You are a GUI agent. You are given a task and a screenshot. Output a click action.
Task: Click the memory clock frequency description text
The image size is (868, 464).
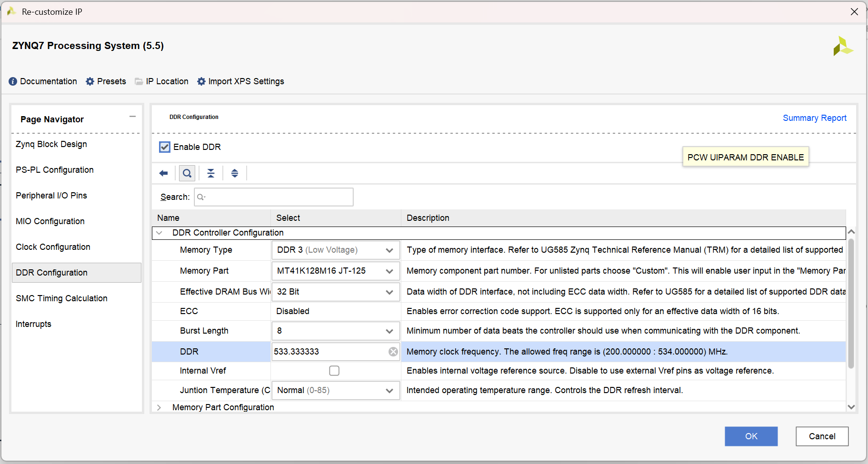click(567, 352)
